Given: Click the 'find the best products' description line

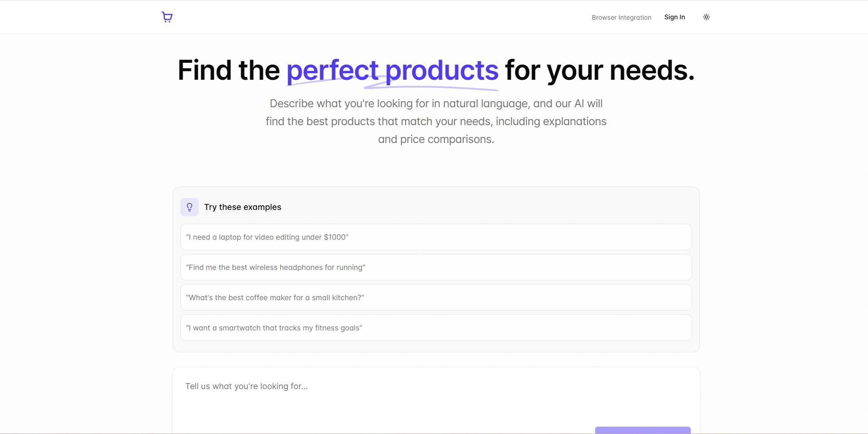Looking at the screenshot, I should tap(436, 121).
